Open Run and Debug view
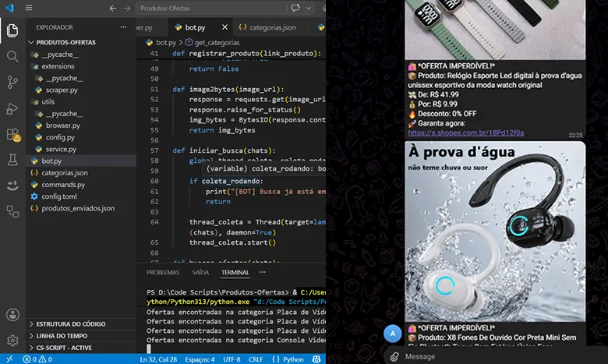This screenshot has width=608, height=364. (x=12, y=108)
